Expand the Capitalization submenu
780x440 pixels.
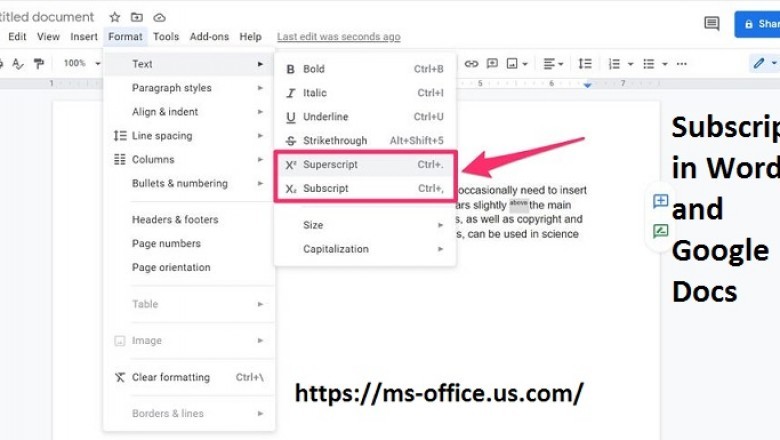click(365, 249)
